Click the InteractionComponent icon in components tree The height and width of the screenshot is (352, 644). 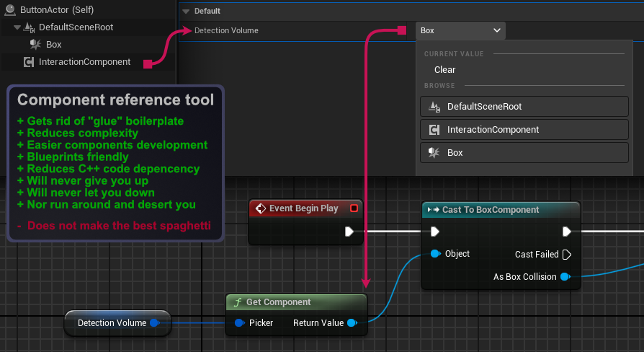tap(29, 62)
